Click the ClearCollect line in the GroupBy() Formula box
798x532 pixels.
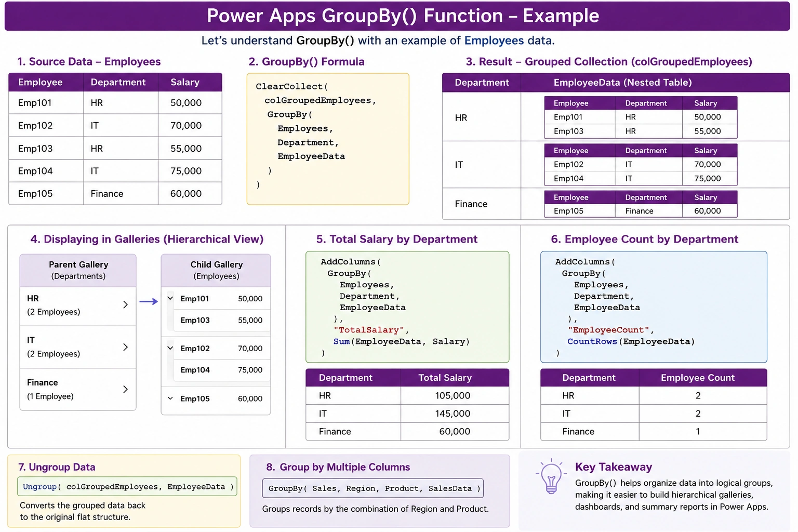tap(291, 86)
